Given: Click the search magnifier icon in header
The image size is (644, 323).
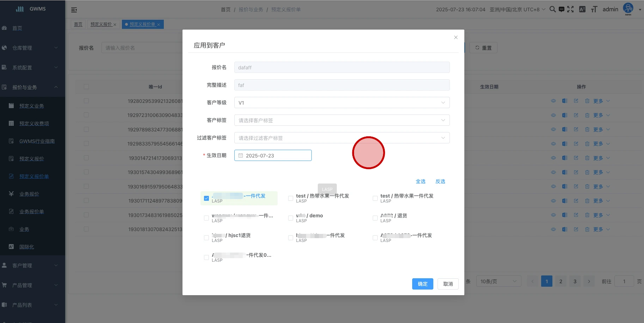Looking at the screenshot, I should pos(552,10).
